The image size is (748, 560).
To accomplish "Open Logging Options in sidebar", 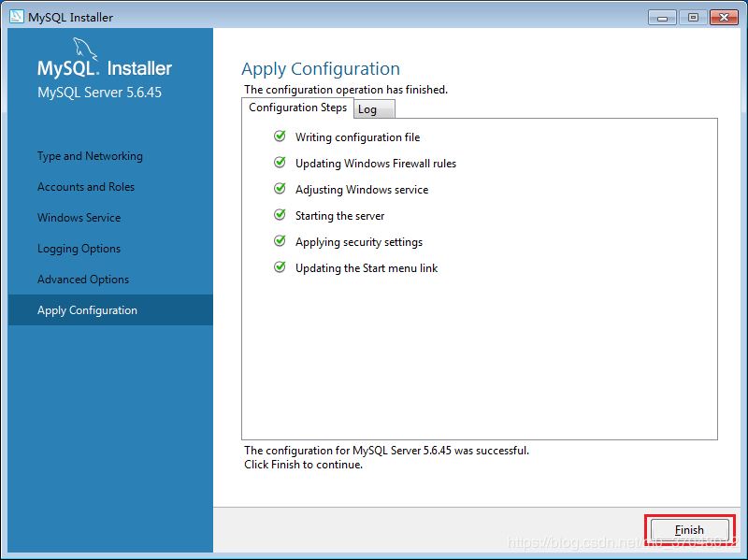I will pyautogui.click(x=79, y=249).
